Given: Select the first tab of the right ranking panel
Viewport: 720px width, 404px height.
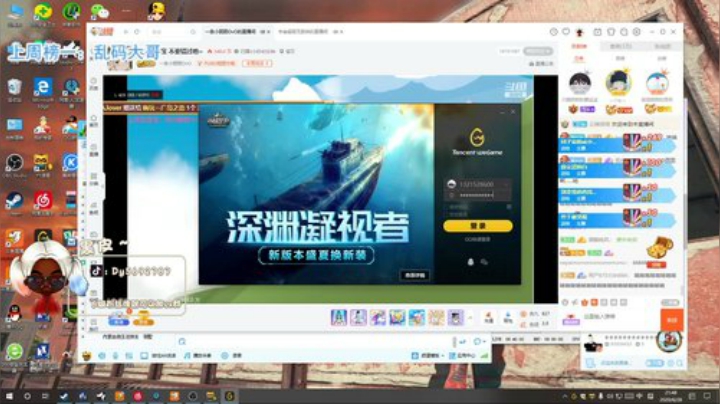Looking at the screenshot, I should [x=579, y=46].
